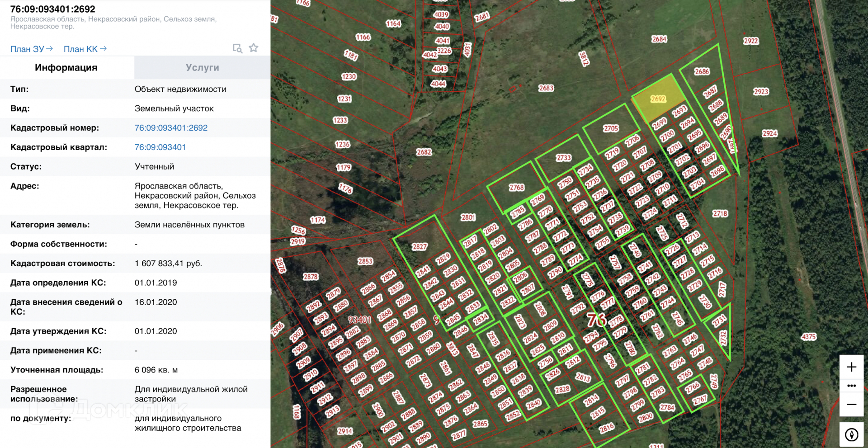
Task: Select parcel 1236 on the map
Action: click(x=343, y=144)
